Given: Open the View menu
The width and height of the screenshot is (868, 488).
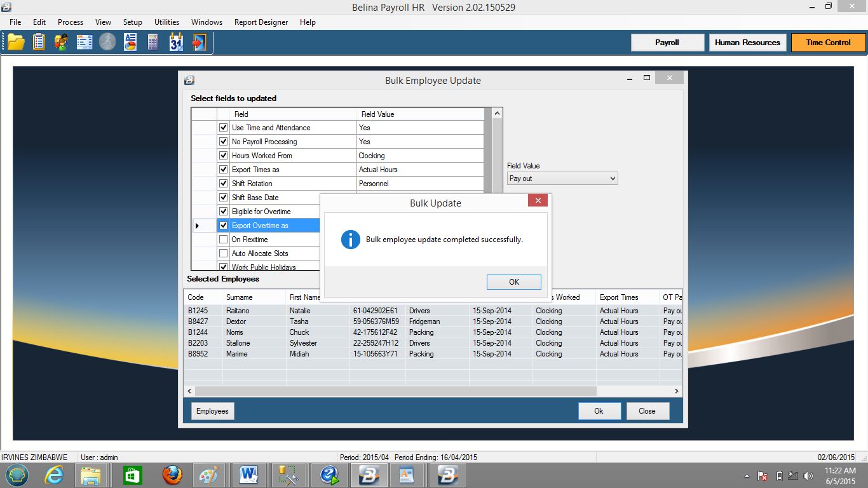Looking at the screenshot, I should pyautogui.click(x=103, y=22).
